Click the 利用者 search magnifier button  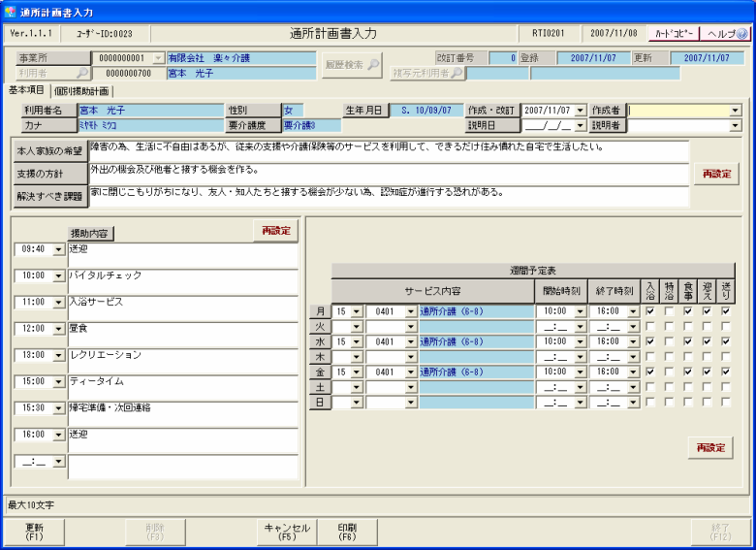click(53, 74)
